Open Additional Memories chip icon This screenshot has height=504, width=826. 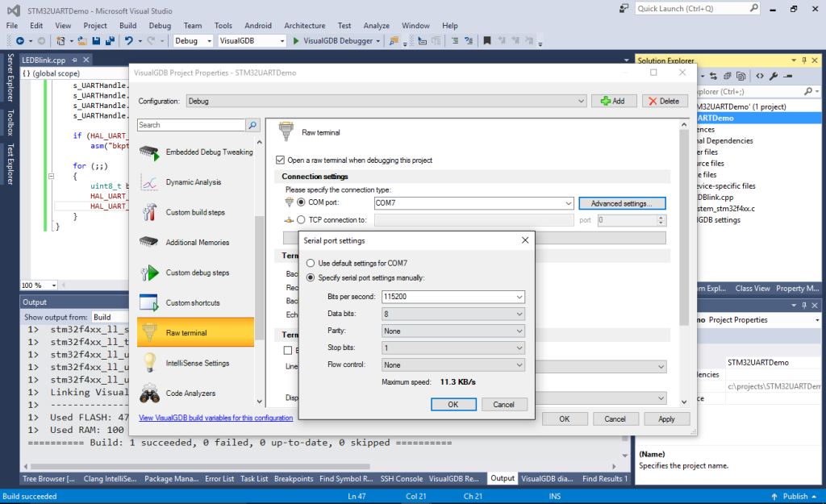click(149, 242)
